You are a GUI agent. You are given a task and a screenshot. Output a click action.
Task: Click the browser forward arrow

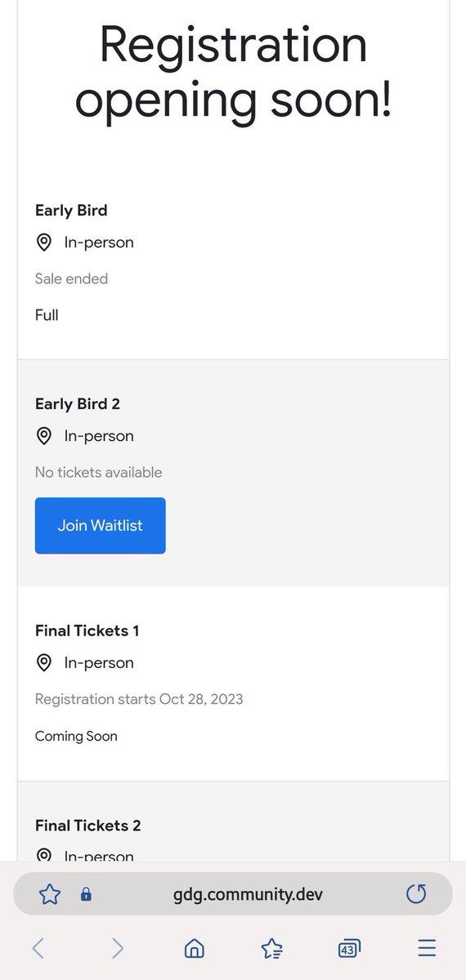pyautogui.click(x=117, y=947)
